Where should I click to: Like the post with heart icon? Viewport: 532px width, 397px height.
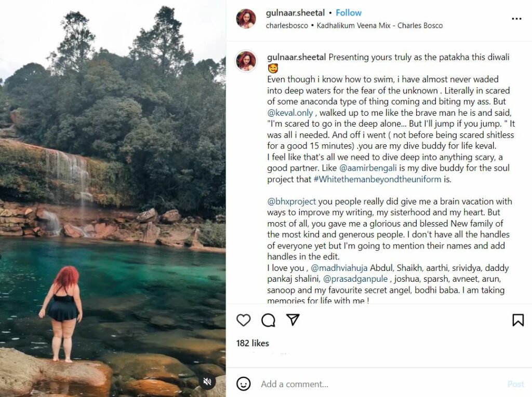(x=244, y=320)
